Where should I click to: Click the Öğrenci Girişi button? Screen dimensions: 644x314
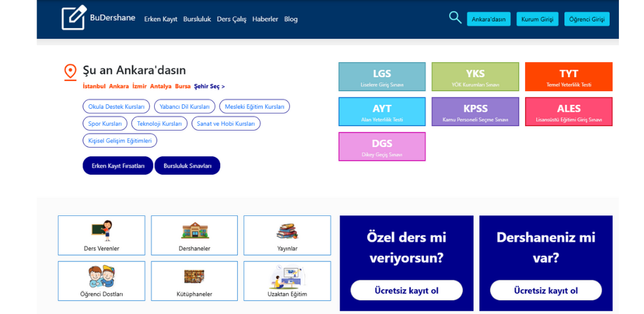click(586, 19)
